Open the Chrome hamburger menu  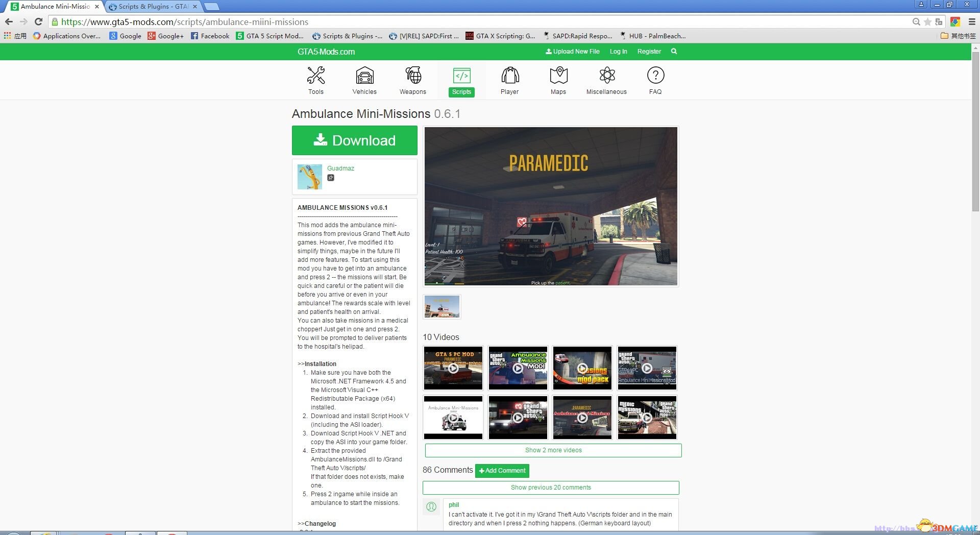tap(972, 22)
